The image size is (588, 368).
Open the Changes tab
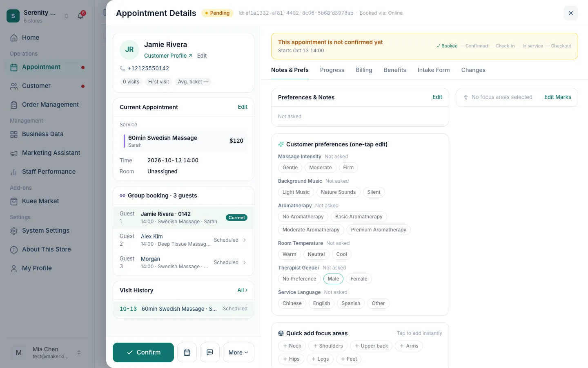473,70
